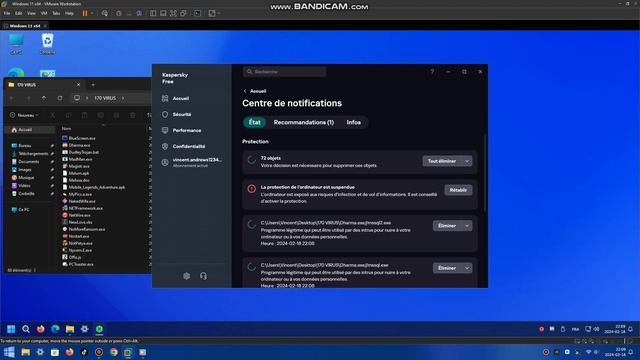
Task: Expand Éliminer dropdown for Dharma.exe//mssql2.exe
Action: 467,226
